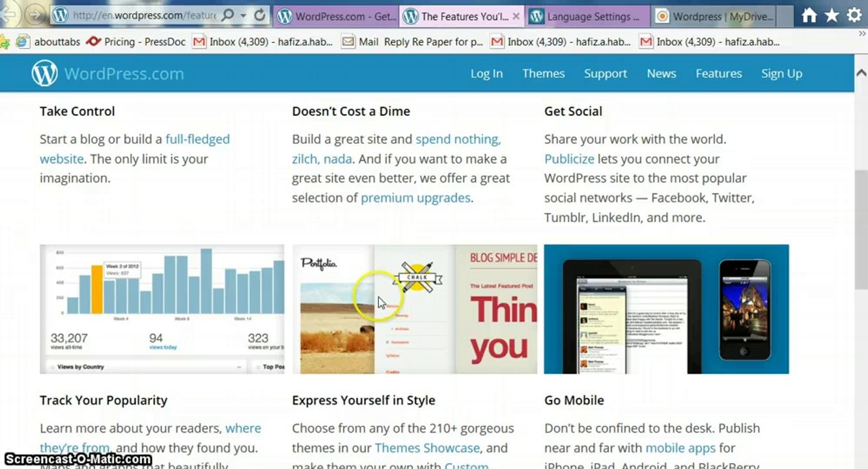The image size is (868, 469).
Task: Refresh the page with the reload icon
Action: tap(259, 16)
